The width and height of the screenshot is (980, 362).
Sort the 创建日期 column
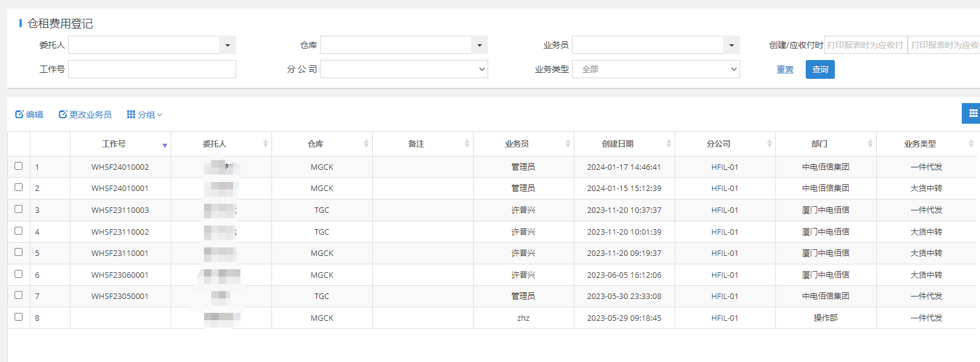click(669, 144)
